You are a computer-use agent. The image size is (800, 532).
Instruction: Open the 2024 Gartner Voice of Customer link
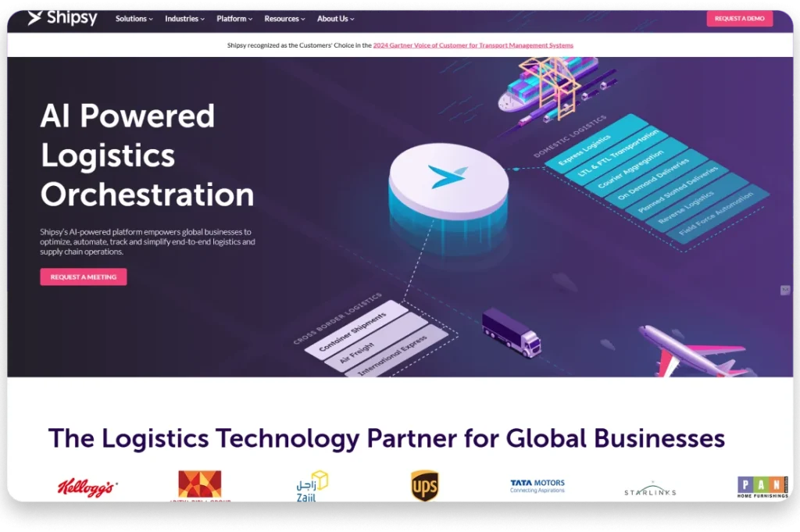[473, 45]
